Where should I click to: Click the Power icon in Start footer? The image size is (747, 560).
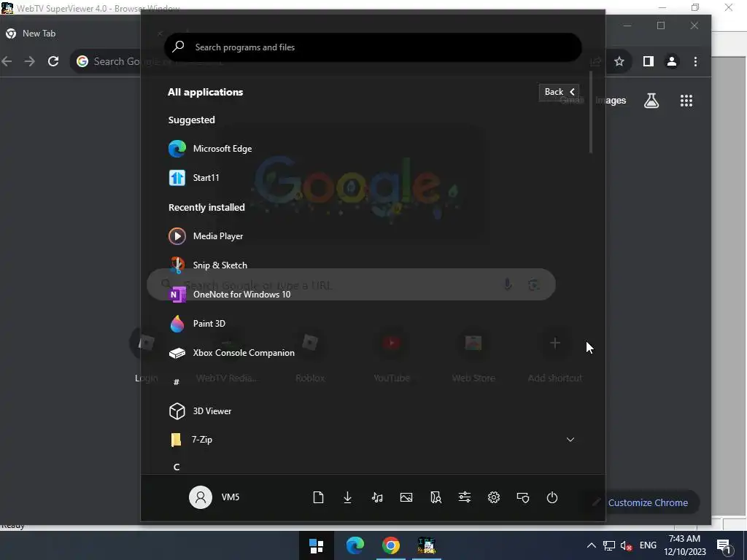coord(552,497)
